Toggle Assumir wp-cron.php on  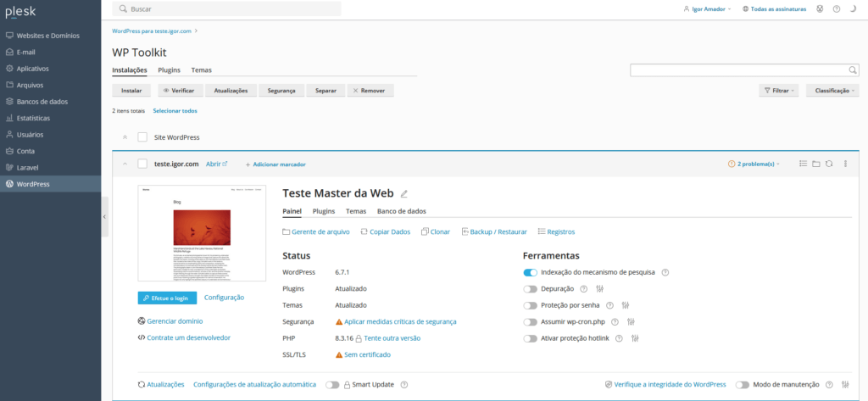click(x=531, y=322)
